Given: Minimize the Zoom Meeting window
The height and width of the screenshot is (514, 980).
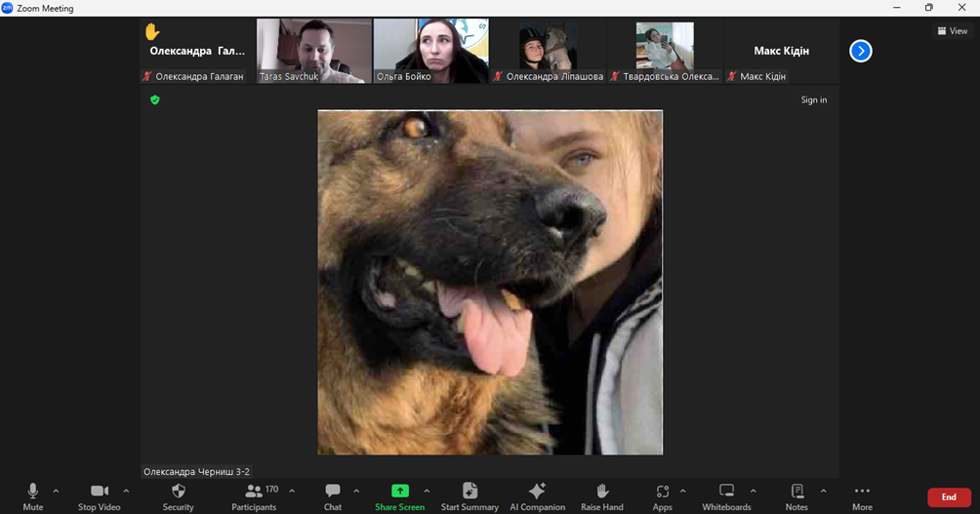Looking at the screenshot, I should tap(897, 8).
